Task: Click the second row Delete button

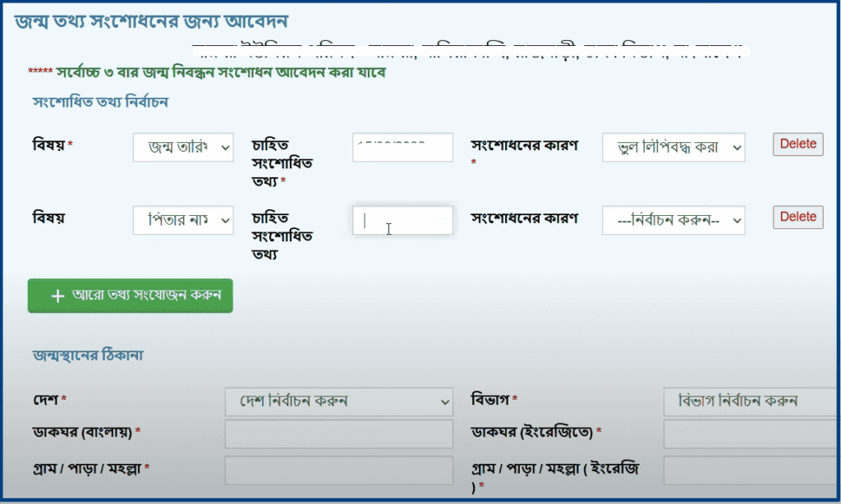Action: [797, 217]
